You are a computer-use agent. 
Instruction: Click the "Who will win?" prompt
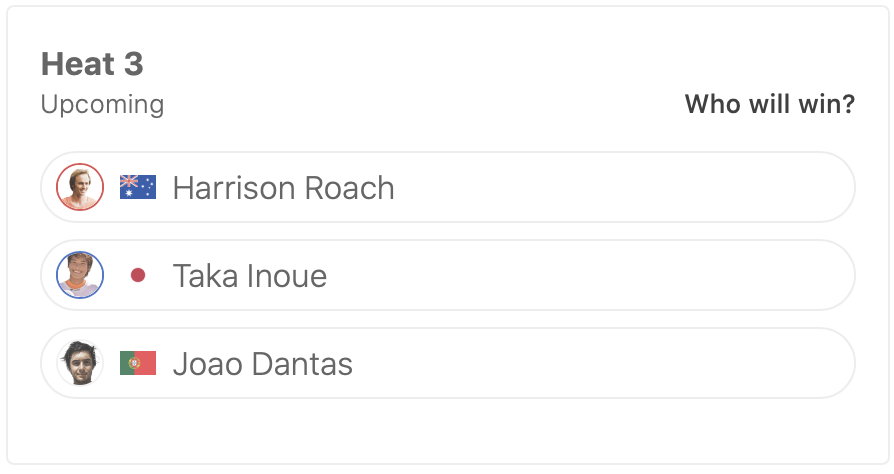pos(769,104)
